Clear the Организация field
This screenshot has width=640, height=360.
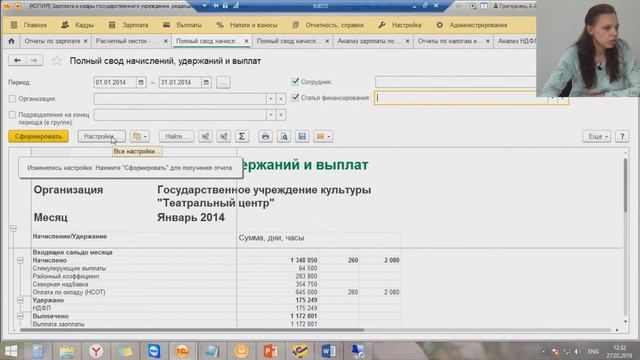pyautogui.click(x=281, y=99)
